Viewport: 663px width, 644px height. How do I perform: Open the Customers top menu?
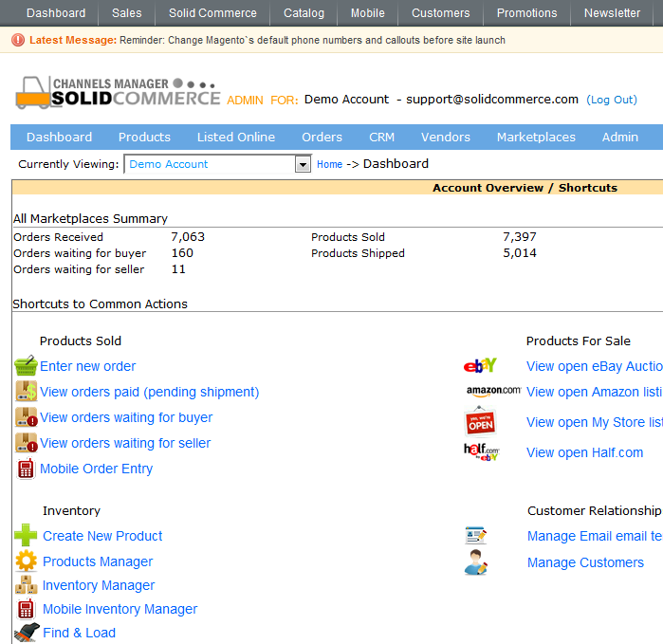(441, 13)
